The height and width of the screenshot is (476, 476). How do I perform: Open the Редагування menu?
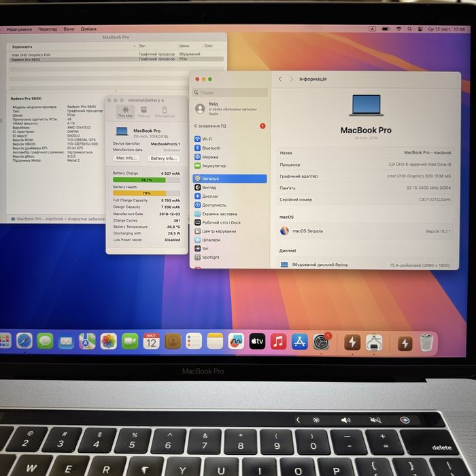[19, 29]
